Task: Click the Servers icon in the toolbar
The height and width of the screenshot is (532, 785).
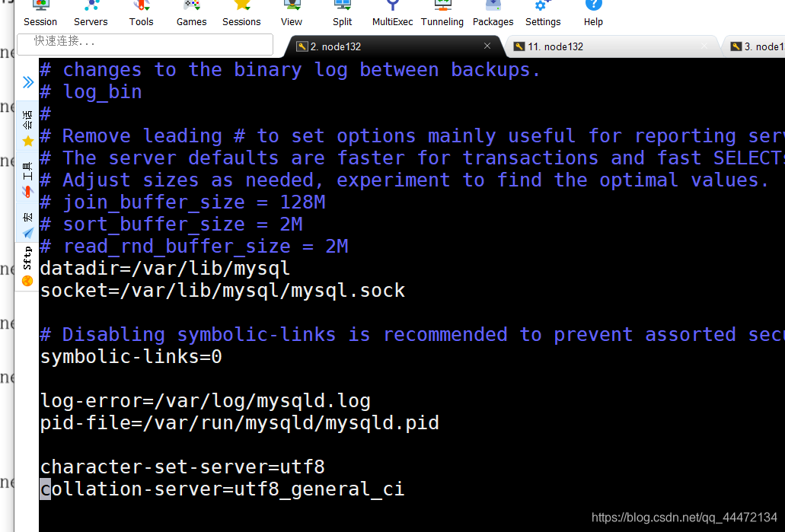Action: pos(91,13)
